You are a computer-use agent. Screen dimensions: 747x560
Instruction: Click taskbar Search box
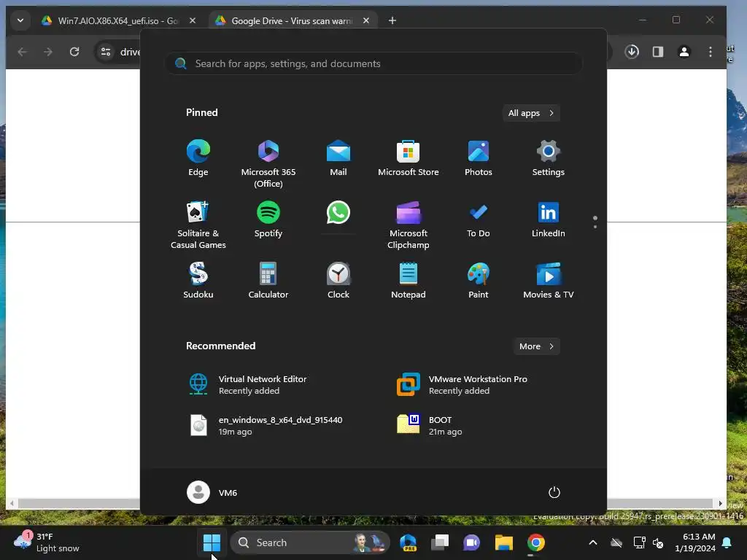pyautogui.click(x=311, y=542)
